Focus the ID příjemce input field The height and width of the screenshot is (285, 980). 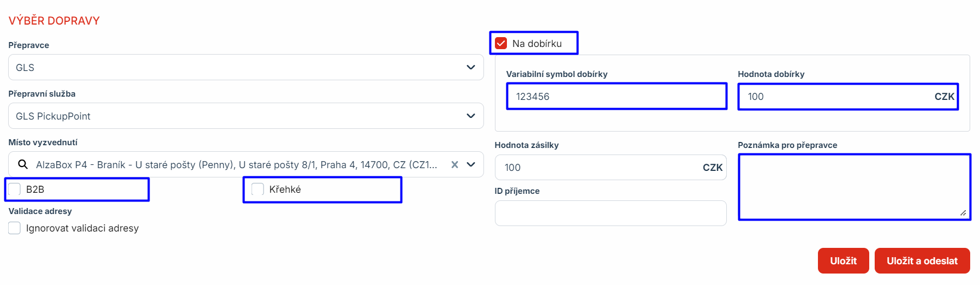[x=610, y=213]
